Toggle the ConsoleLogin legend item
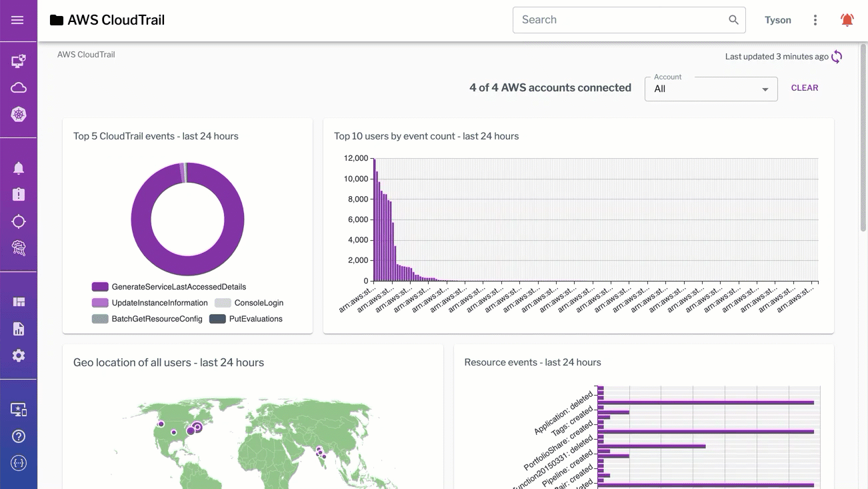 249,303
